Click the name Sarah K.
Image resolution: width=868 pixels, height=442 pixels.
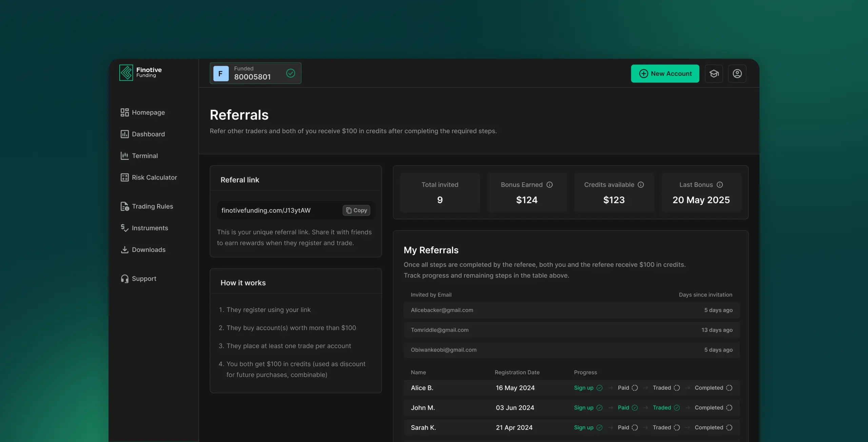click(x=423, y=427)
